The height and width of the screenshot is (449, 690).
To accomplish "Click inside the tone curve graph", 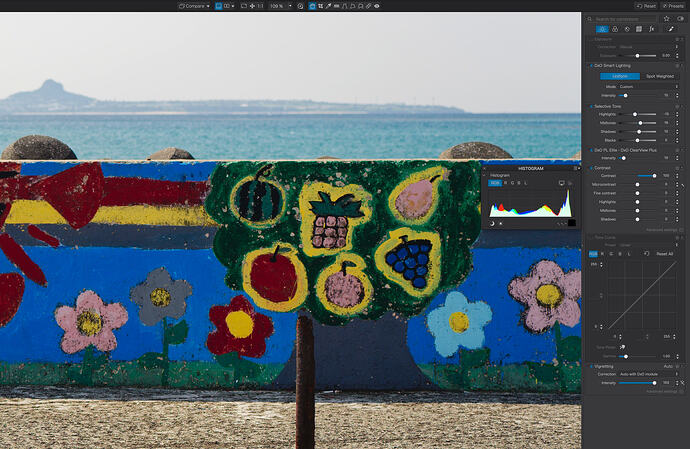I will (x=642, y=295).
